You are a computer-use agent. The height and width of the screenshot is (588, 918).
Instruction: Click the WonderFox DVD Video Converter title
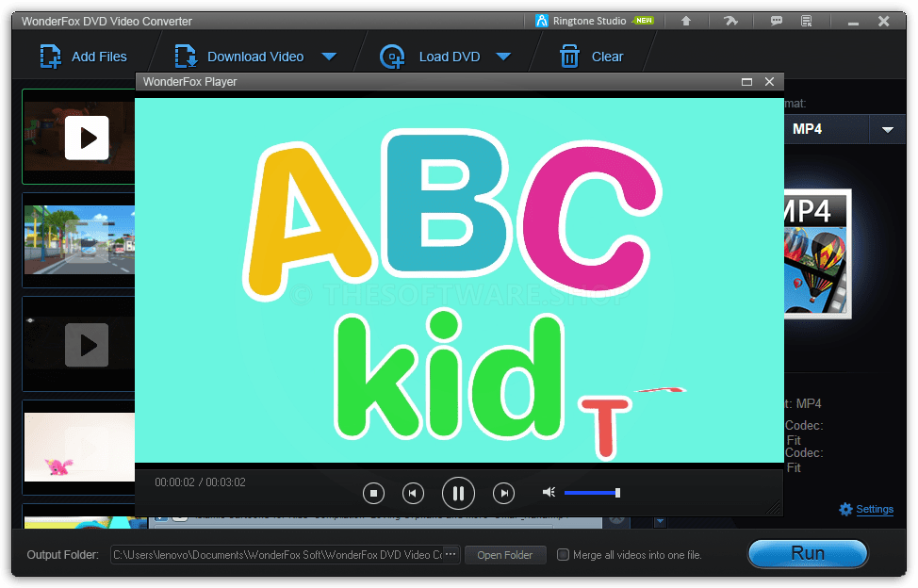click(107, 21)
